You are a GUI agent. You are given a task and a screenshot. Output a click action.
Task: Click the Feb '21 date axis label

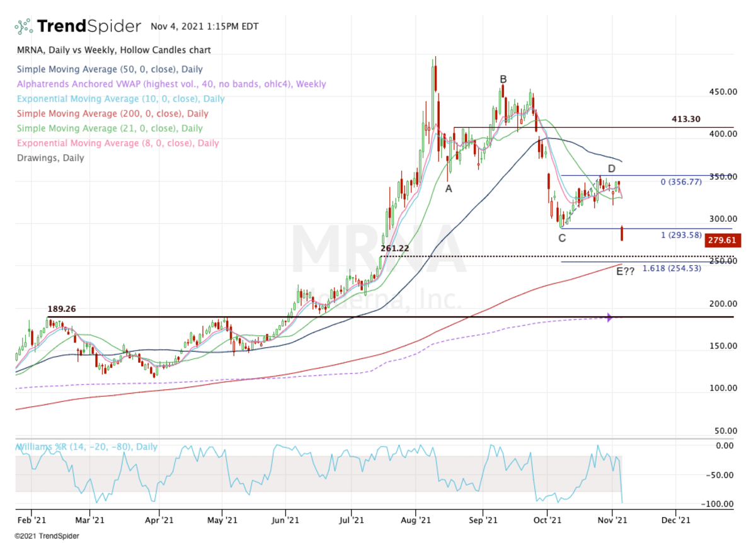(x=31, y=520)
